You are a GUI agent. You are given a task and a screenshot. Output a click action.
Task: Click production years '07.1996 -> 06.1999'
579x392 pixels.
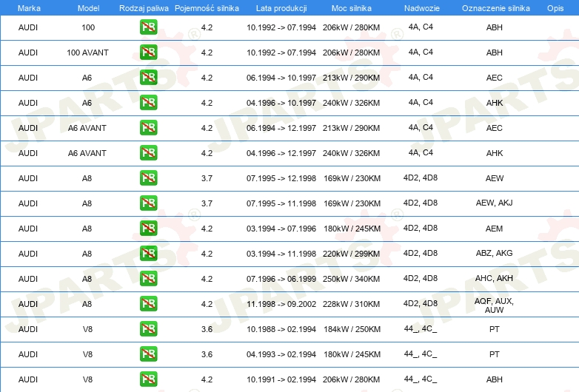pos(281,279)
